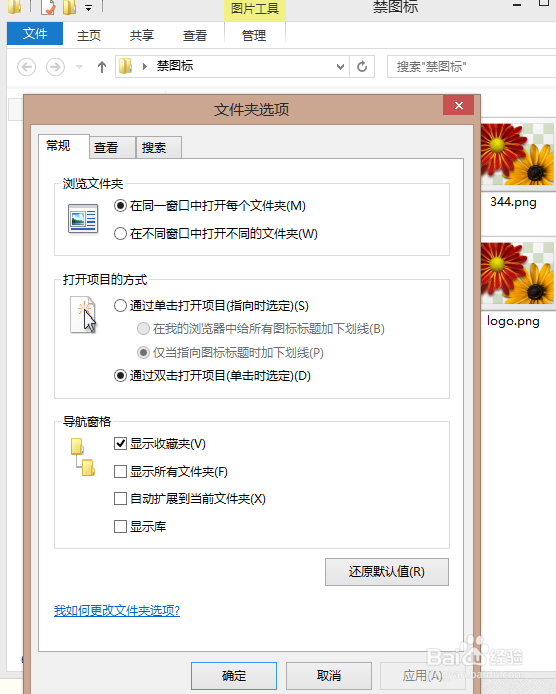This screenshot has height=694, width=556.
Task: Click the 禁图标 breadcrumb path
Action: point(175,66)
